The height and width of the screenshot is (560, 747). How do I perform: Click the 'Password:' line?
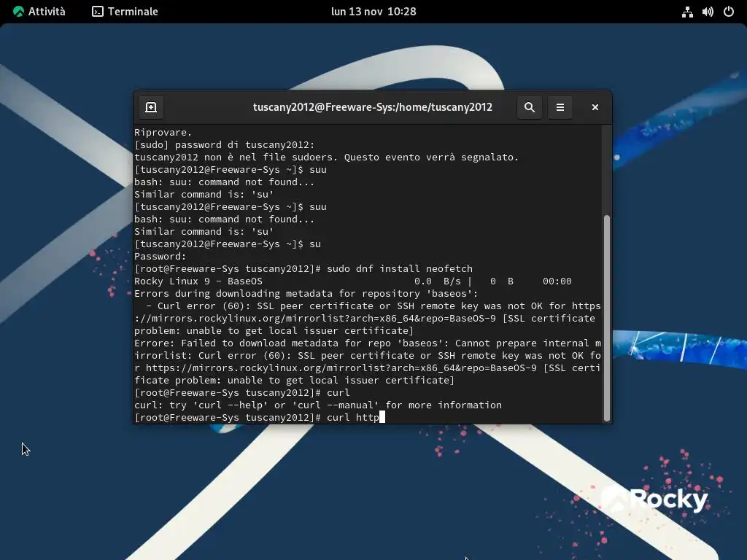pyautogui.click(x=160, y=256)
